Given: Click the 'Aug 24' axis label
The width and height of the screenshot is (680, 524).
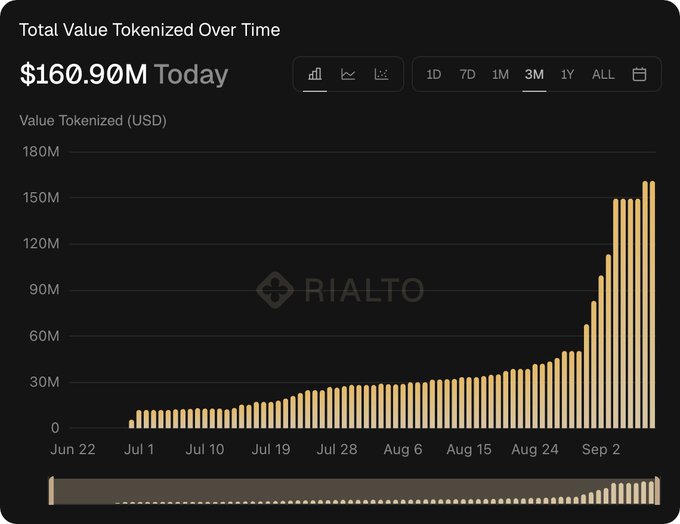Looking at the screenshot, I should pyautogui.click(x=535, y=449).
